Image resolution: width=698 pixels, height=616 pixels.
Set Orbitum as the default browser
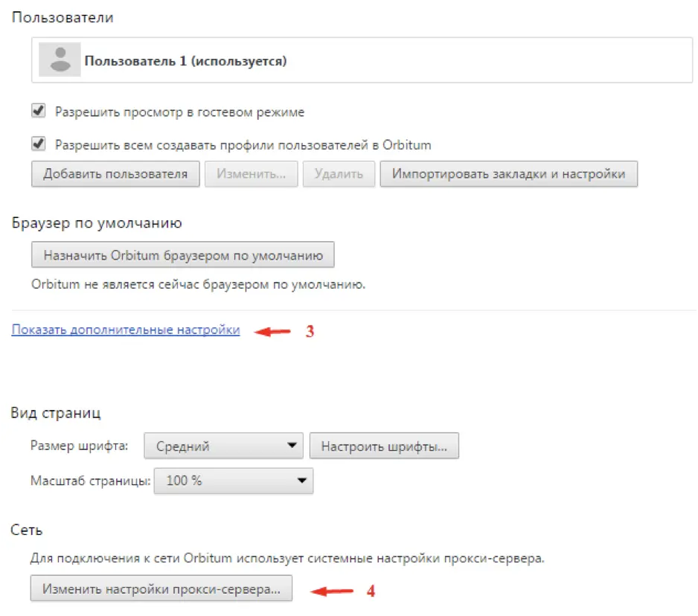point(182,254)
